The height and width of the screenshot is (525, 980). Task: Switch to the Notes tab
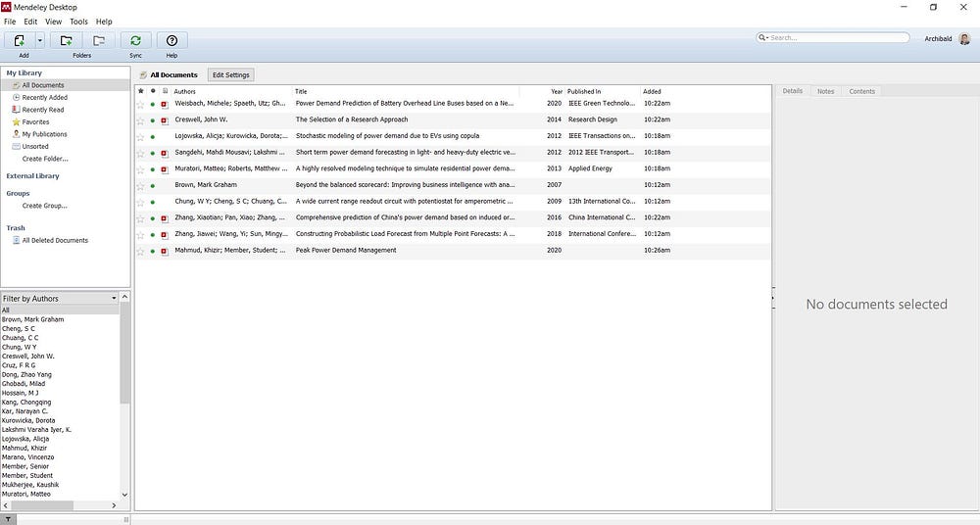(x=825, y=91)
